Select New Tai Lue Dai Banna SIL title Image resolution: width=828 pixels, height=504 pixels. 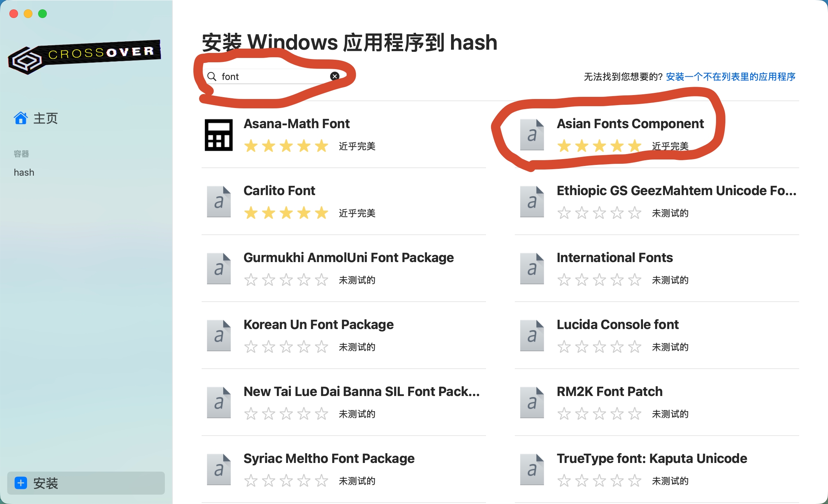[x=362, y=391]
